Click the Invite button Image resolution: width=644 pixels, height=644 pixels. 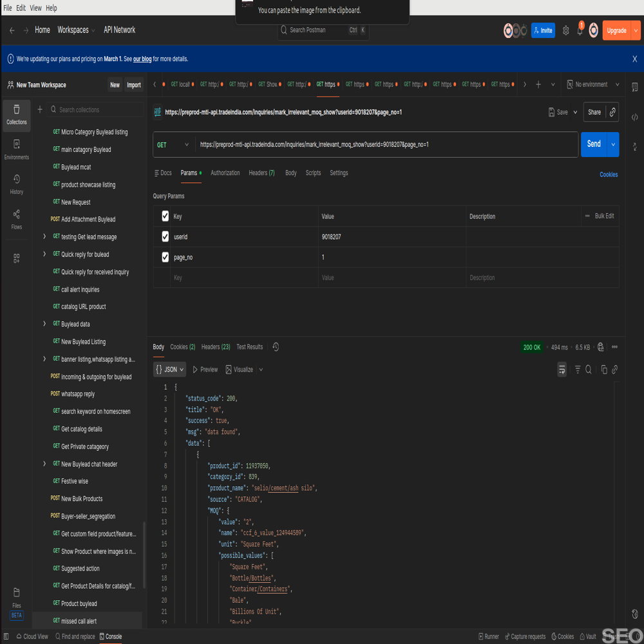[x=542, y=30]
